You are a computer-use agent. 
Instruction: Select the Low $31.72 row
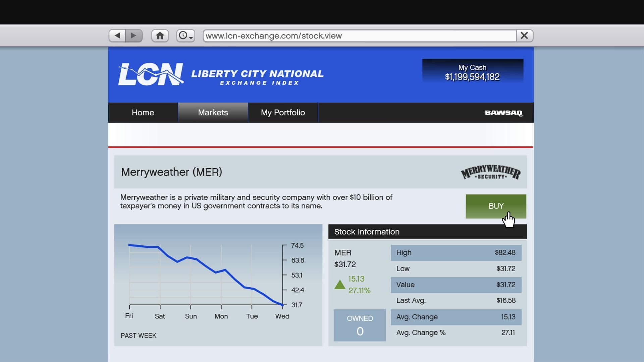(x=456, y=269)
